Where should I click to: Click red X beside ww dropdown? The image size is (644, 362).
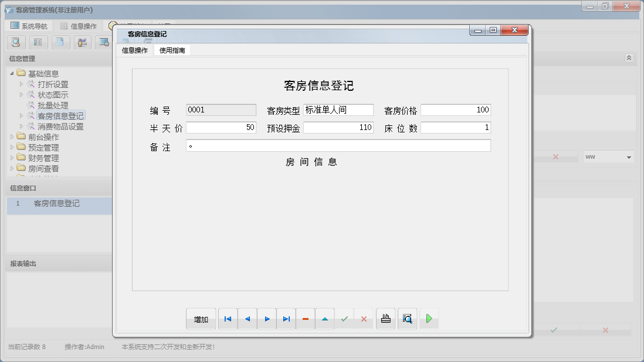tap(555, 156)
